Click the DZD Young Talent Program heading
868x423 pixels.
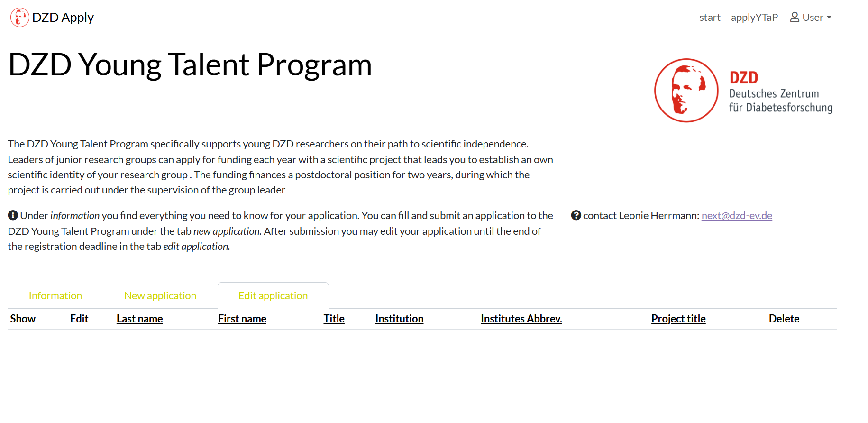(190, 64)
